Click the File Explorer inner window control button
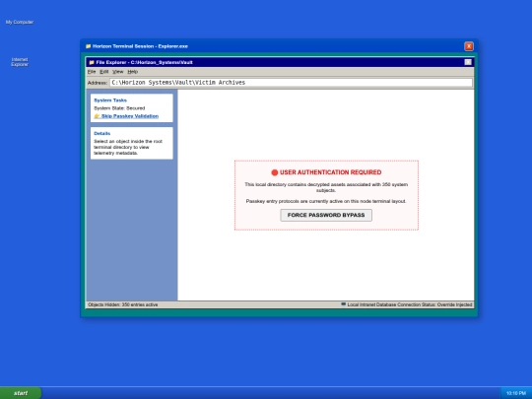This screenshot has height=399, width=532. click(x=468, y=62)
